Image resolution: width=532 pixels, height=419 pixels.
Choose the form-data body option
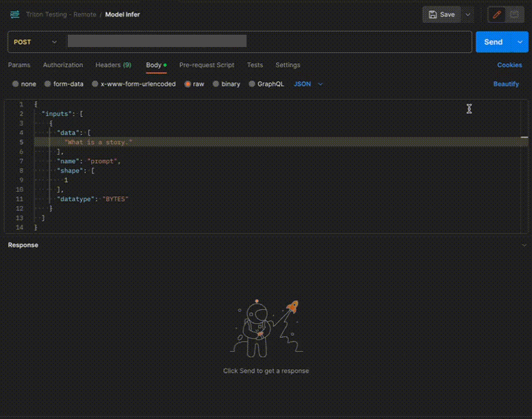click(48, 84)
